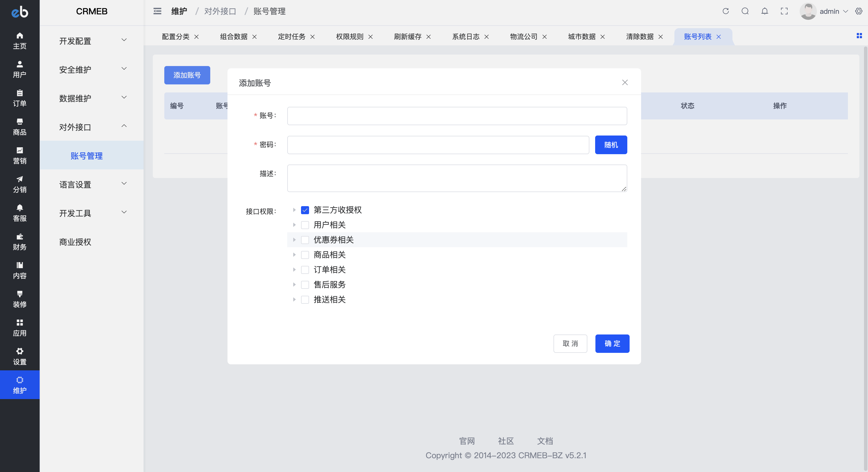Switch to the 定时任务 tab

292,37
